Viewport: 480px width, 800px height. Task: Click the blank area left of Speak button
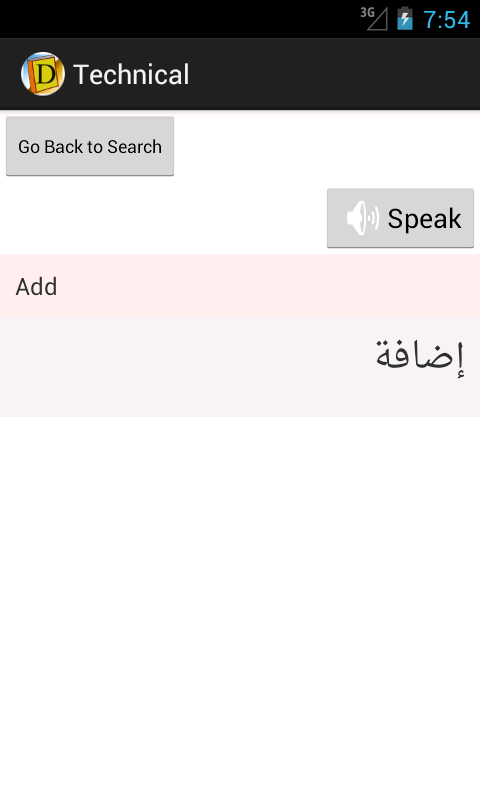point(163,218)
